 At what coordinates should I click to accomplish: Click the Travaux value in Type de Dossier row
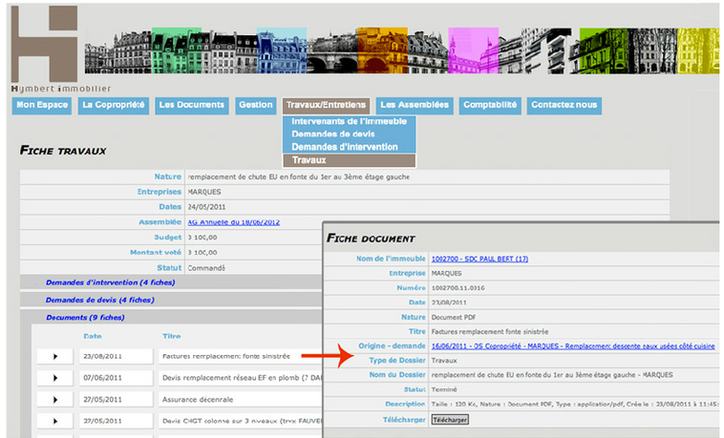[444, 360]
